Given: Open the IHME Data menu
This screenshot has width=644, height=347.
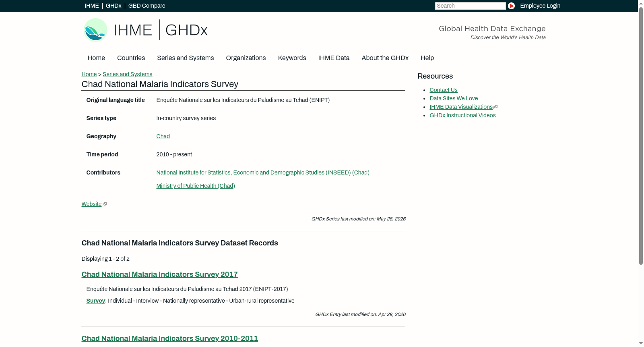Looking at the screenshot, I should 334,58.
